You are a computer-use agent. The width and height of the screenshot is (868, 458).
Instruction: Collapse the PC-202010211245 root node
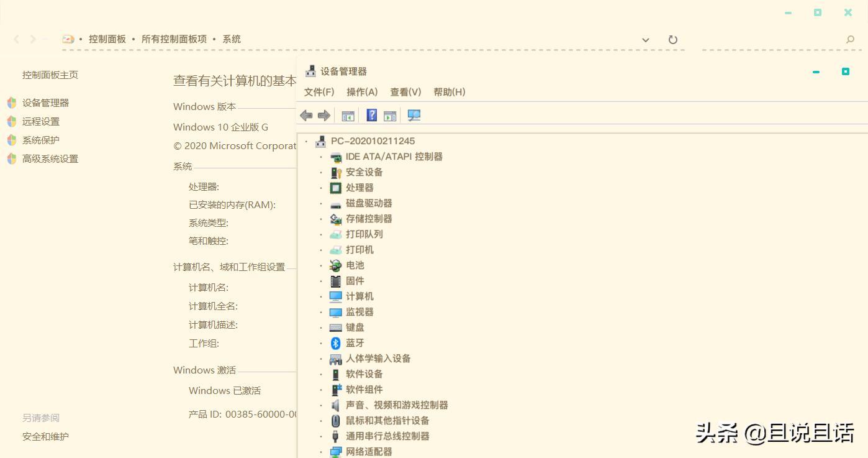(x=306, y=142)
